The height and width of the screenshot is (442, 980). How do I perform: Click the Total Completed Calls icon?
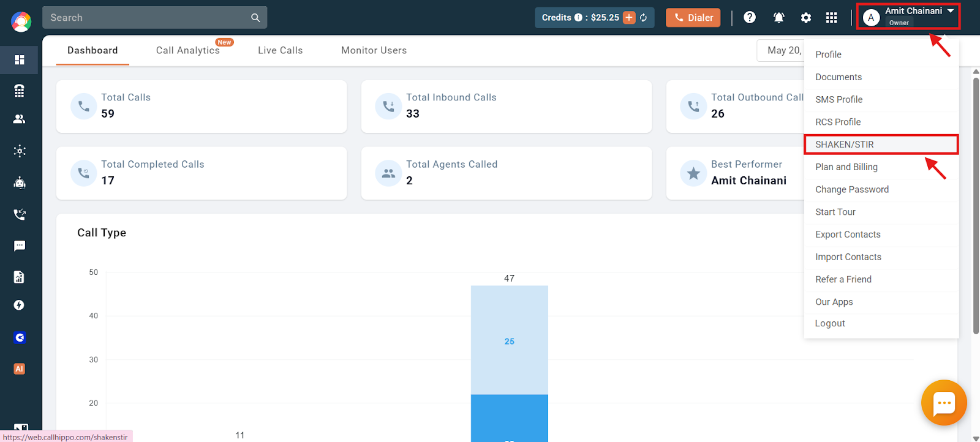84,173
